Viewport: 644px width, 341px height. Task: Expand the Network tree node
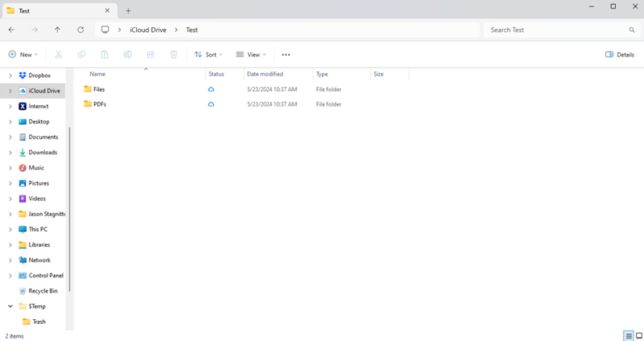[10, 260]
